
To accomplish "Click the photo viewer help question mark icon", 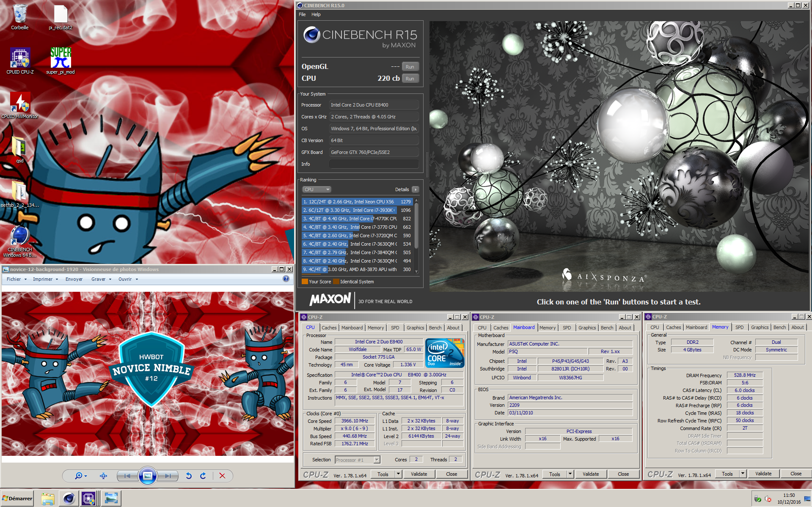I will tap(286, 279).
